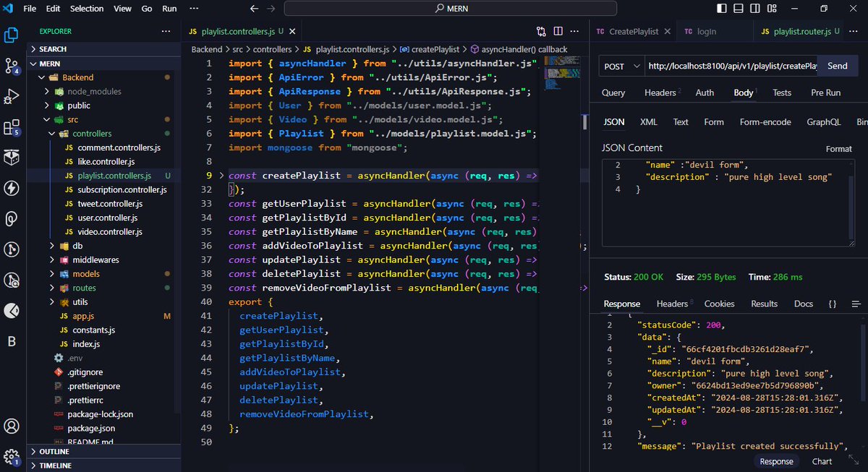Open the response Cookies tab
Image resolution: width=868 pixels, height=472 pixels.
[719, 304]
